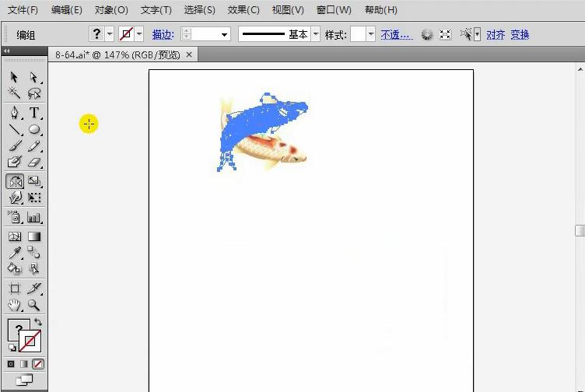
Task: Open the stroke weight dropdown
Action: pyautogui.click(x=225, y=35)
